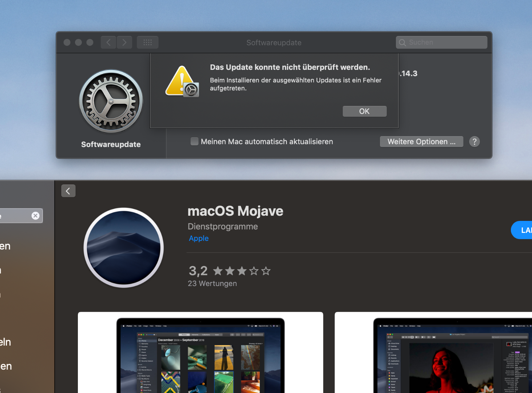Viewport: 532px width, 393px height.
Task: Open help with question mark button
Action: pyautogui.click(x=475, y=142)
